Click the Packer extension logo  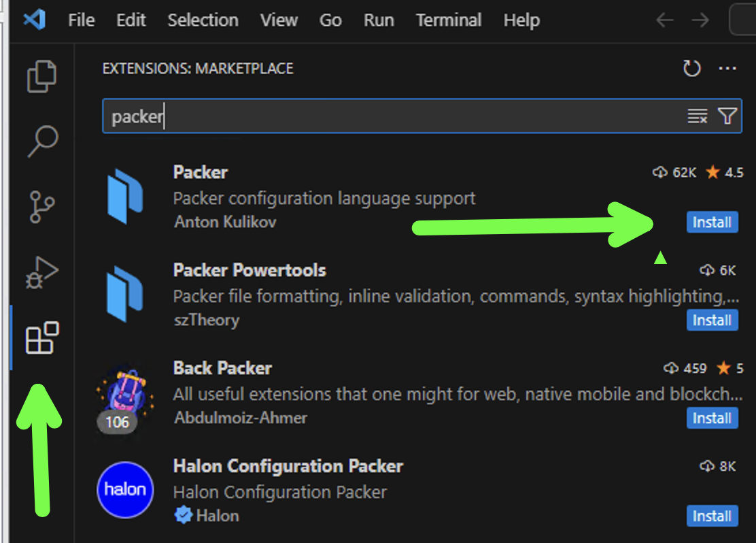coord(125,197)
